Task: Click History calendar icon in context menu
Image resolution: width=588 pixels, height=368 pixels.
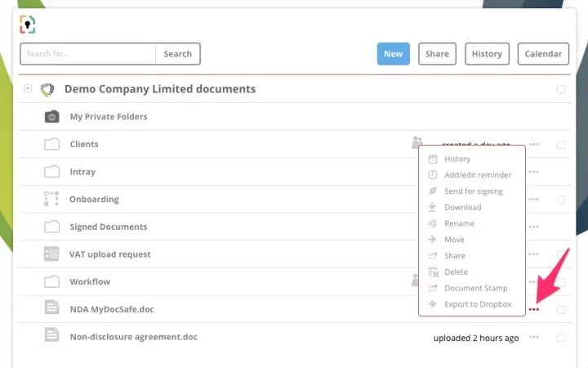Action: [433, 159]
